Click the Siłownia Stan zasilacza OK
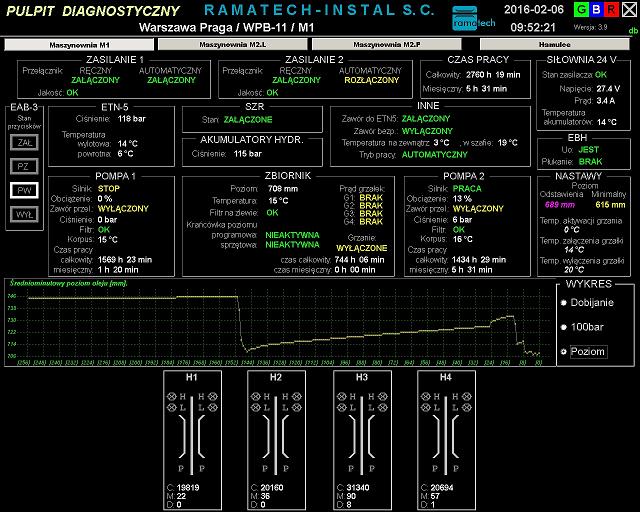The image size is (640, 512). 601,75
